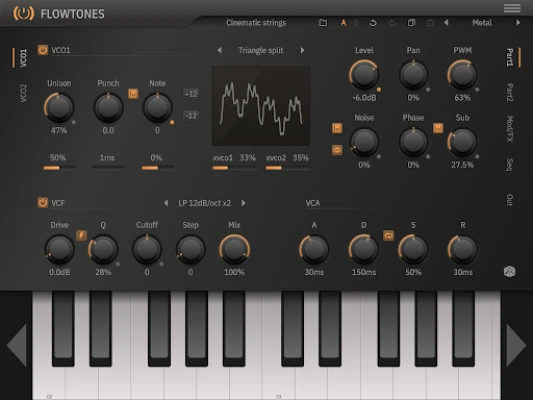The height and width of the screenshot is (400, 533).
Task: Select next waveform after Triangle split
Action: [302, 50]
